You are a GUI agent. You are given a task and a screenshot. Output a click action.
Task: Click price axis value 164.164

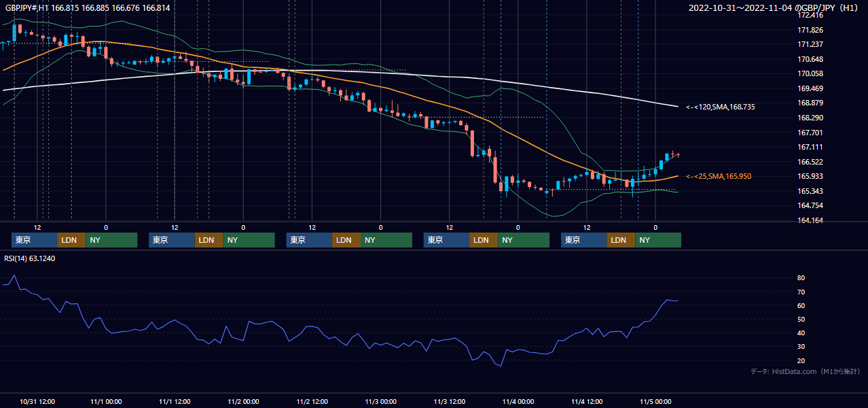pyautogui.click(x=810, y=220)
